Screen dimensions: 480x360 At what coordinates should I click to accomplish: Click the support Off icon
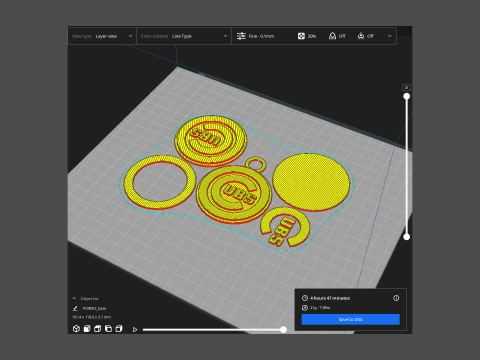[x=332, y=36]
